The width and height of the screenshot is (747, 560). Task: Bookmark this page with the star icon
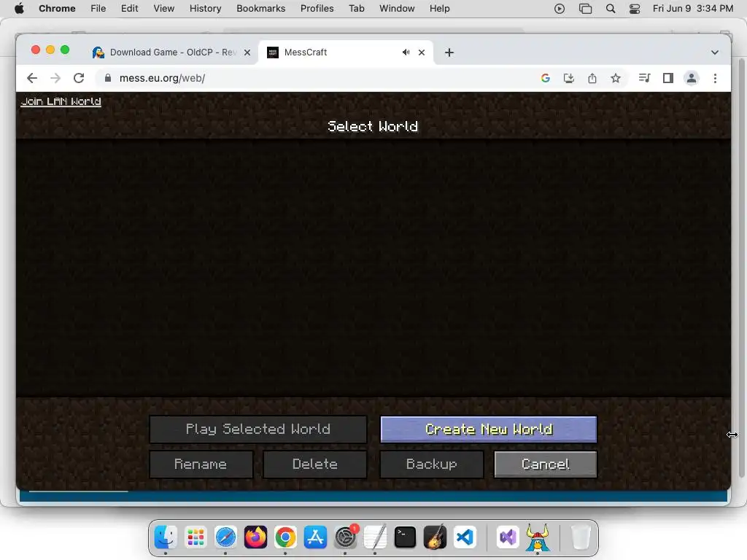[616, 78]
